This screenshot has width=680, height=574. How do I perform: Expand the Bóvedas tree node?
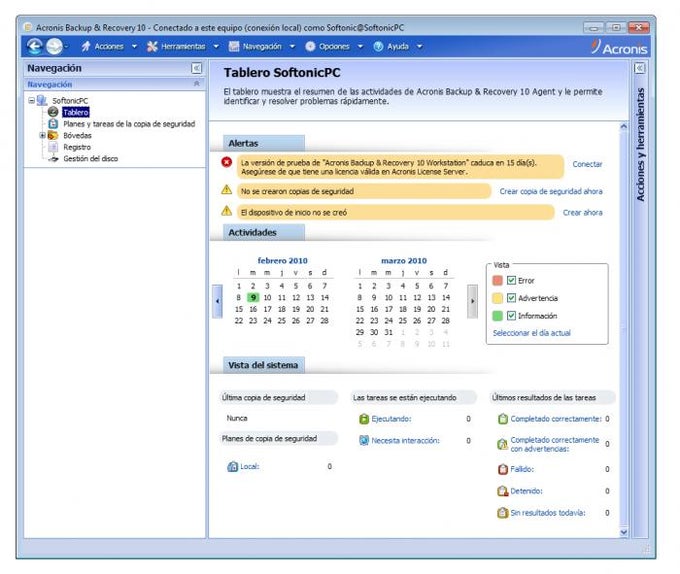pyautogui.click(x=42, y=135)
